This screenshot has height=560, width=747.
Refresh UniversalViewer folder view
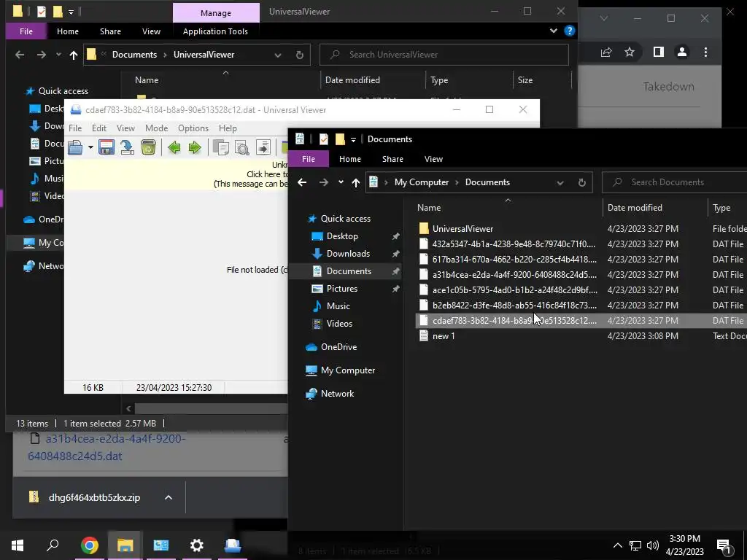(299, 55)
